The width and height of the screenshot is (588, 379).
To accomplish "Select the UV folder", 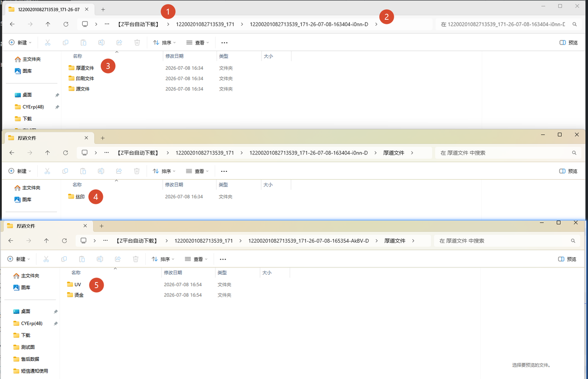I will point(74,284).
